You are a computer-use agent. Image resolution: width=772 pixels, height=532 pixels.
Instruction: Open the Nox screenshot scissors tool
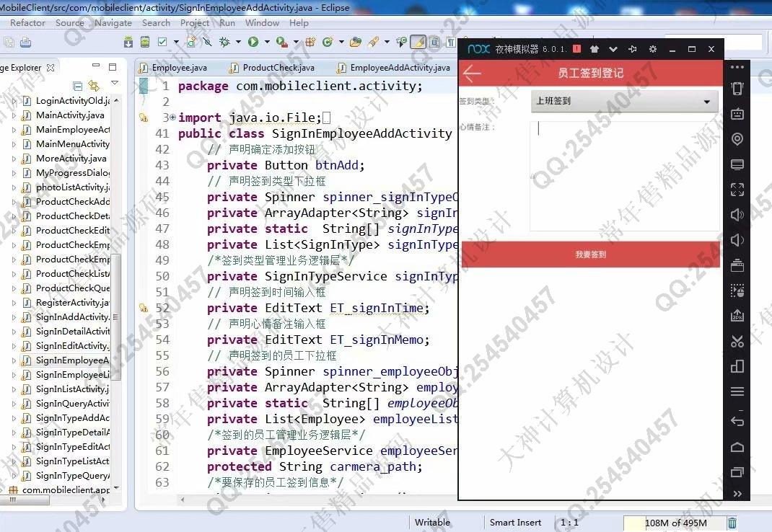[737, 341]
